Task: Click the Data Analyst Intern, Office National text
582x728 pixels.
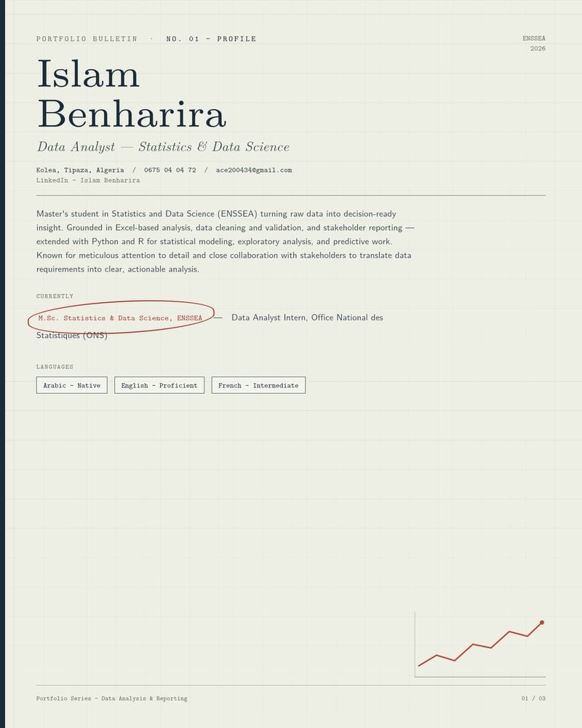Action: tap(307, 317)
